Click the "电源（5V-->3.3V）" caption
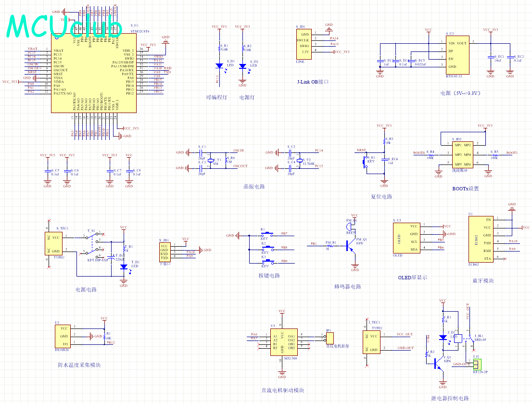 point(460,93)
